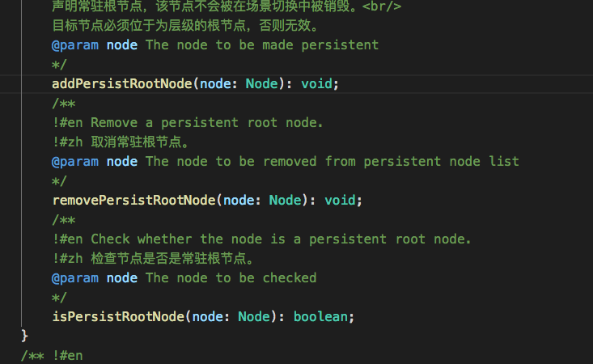Click Node type in removePersistRootNode signature
The image size is (593, 364).
pos(285,200)
